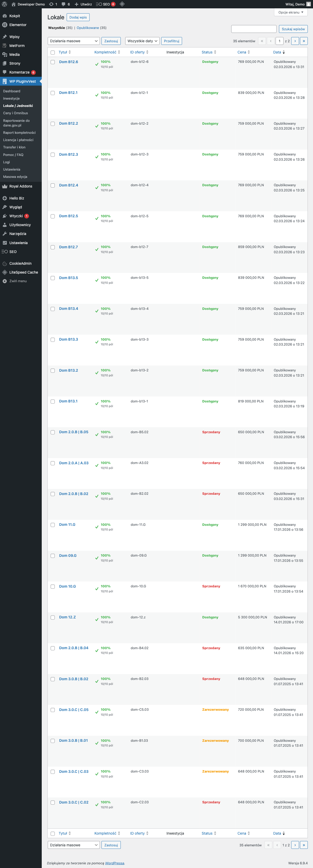Open top Działania masowe dropdown
Viewport: 313px width, 868px height.
tap(74, 41)
